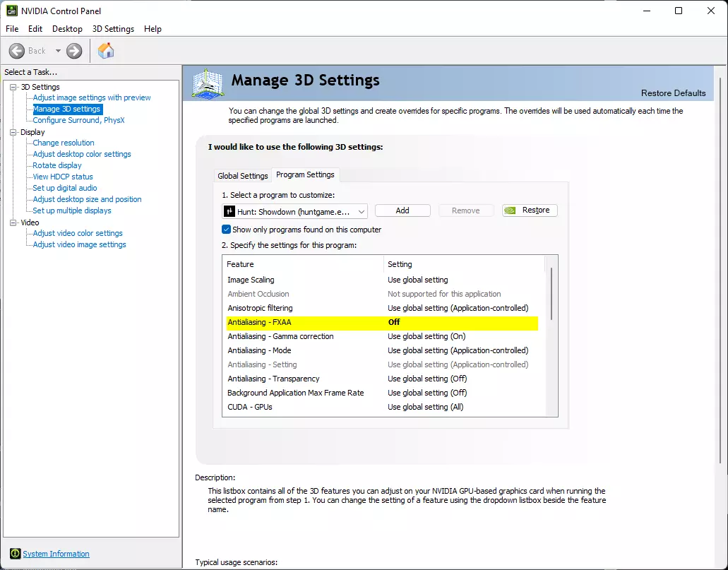Select the Program Settings tab
728x570 pixels.
[x=305, y=174]
